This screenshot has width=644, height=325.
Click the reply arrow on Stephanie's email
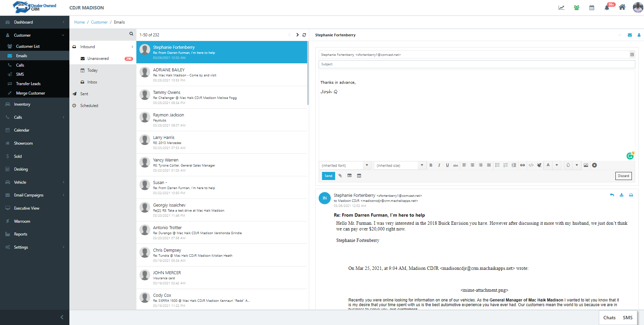(612, 195)
